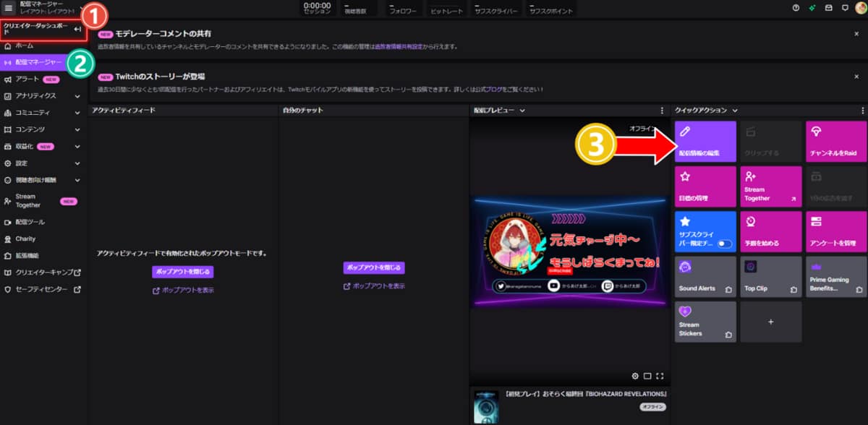Show popout link in アクティビティフィード panel
The width and height of the screenshot is (868, 425).
point(182,291)
